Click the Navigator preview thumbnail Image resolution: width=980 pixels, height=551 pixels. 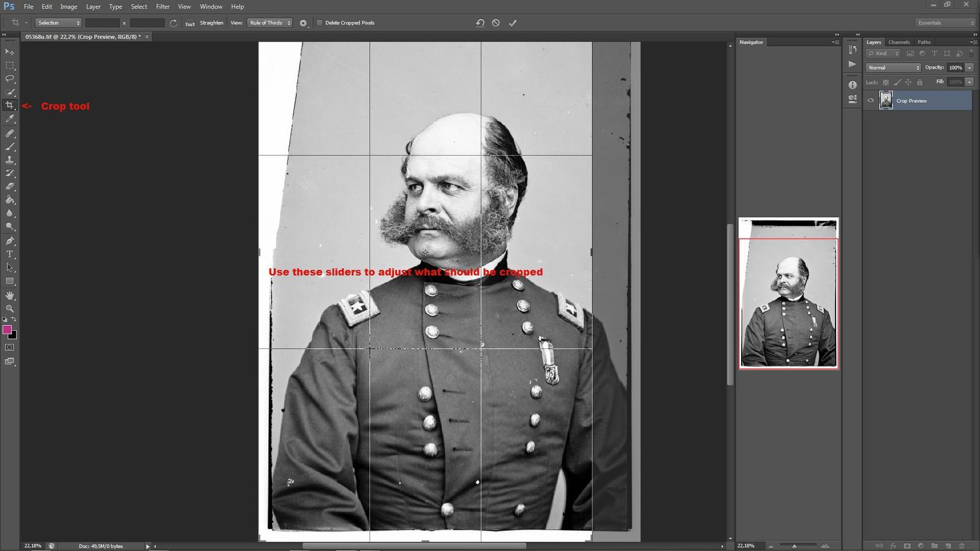[788, 293]
